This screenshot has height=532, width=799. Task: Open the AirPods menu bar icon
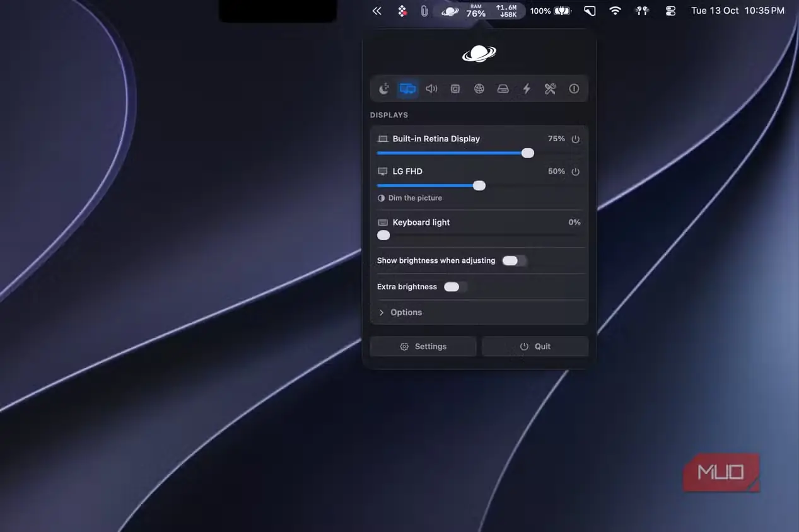pyautogui.click(x=642, y=11)
